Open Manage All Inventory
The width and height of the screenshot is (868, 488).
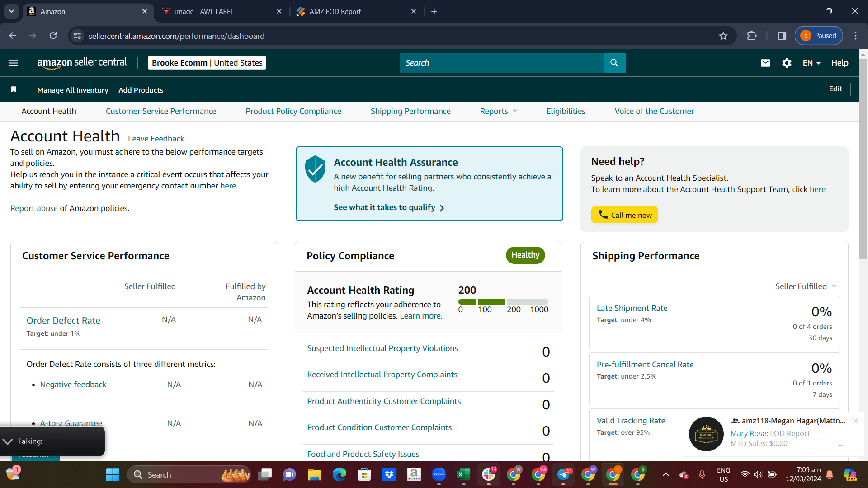(x=73, y=90)
